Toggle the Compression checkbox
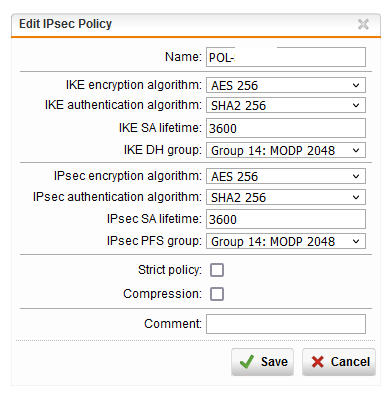This screenshot has width=386, height=393. (x=217, y=294)
